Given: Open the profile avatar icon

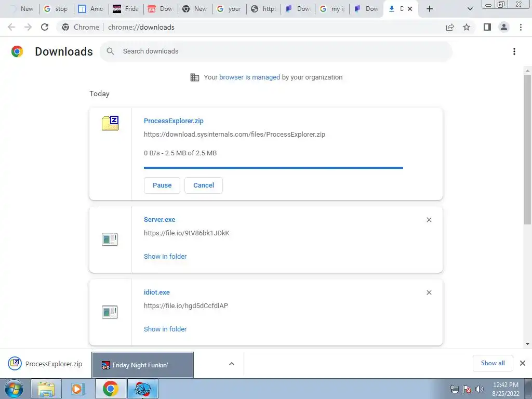Looking at the screenshot, I should click(504, 27).
